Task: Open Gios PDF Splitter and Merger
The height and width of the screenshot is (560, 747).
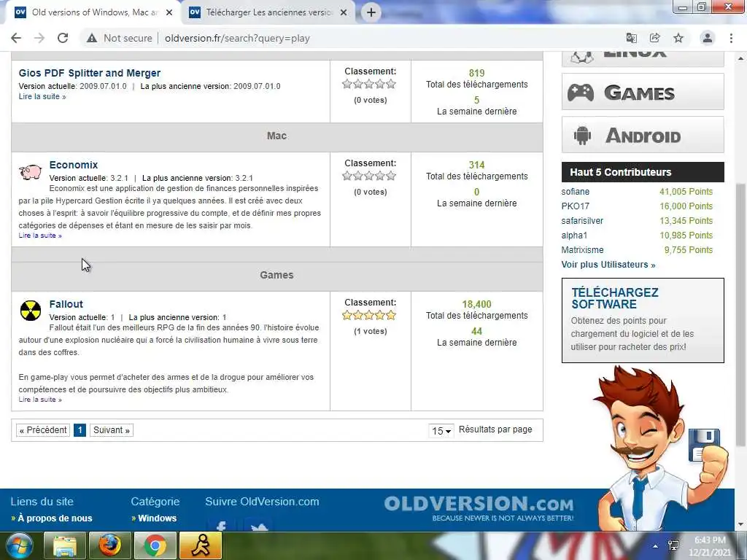Action: (x=90, y=73)
